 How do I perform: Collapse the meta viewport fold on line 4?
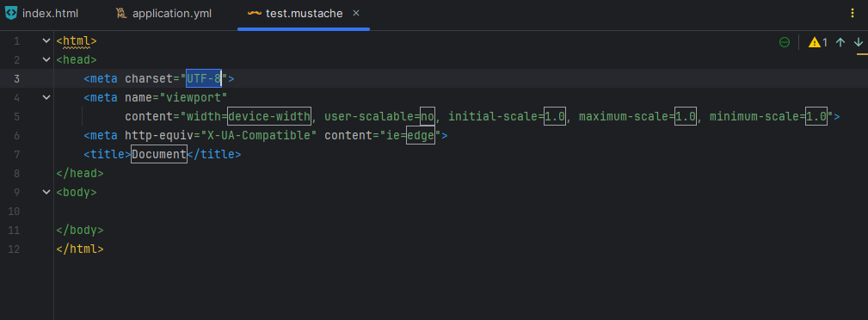[46, 97]
